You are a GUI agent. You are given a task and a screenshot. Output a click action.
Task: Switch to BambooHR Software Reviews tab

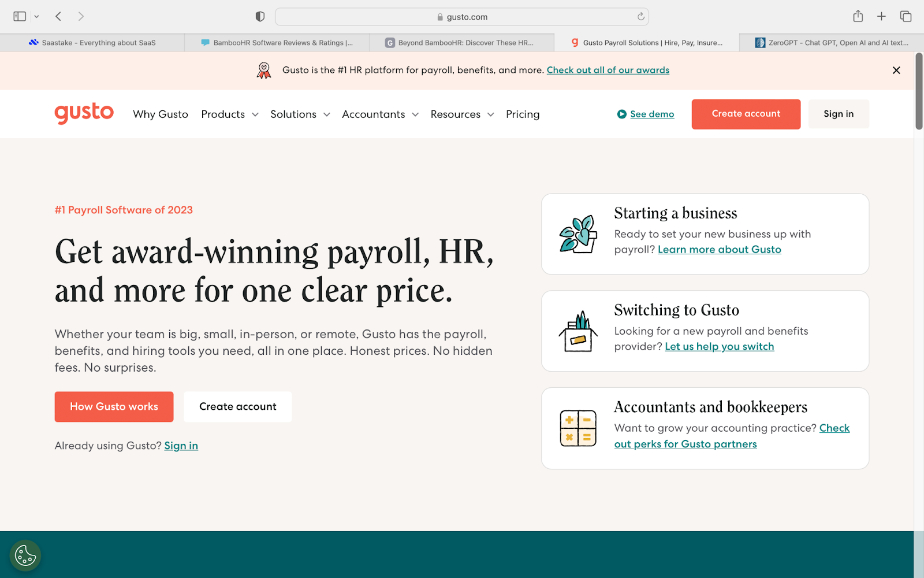coord(277,43)
